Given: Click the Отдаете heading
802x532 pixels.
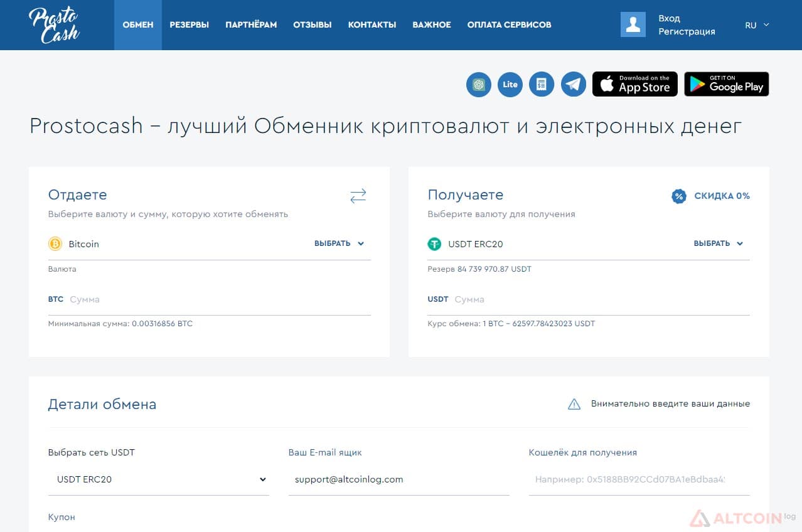Looking at the screenshot, I should (78, 194).
